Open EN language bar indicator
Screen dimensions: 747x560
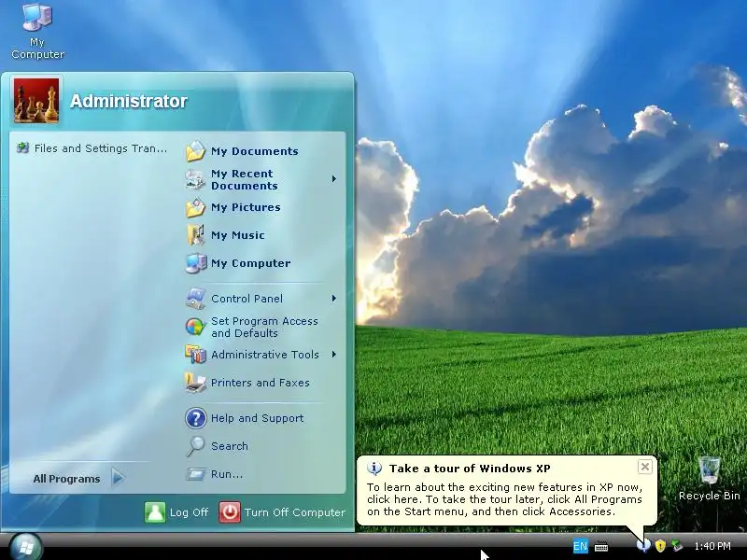pyautogui.click(x=580, y=546)
